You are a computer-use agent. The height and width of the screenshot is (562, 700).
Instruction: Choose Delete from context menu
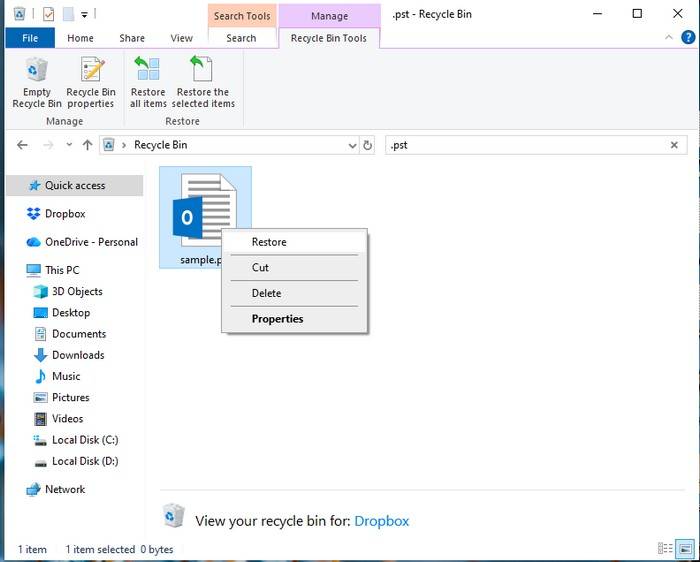(294, 293)
